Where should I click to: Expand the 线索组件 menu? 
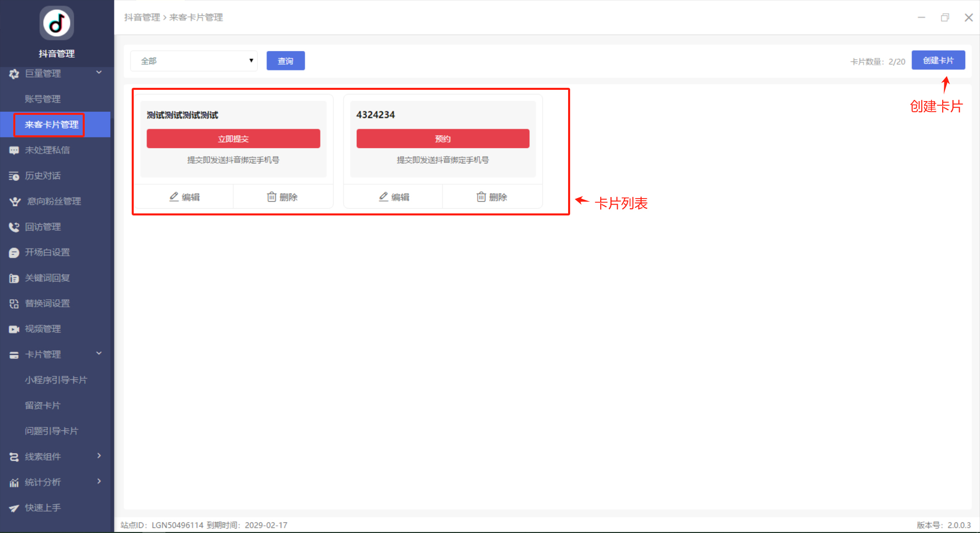point(99,456)
